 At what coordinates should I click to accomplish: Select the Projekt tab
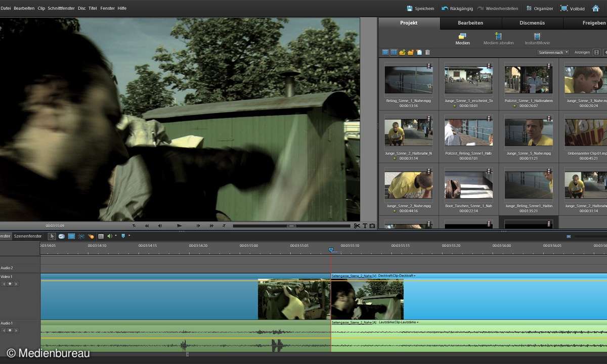pyautogui.click(x=409, y=23)
